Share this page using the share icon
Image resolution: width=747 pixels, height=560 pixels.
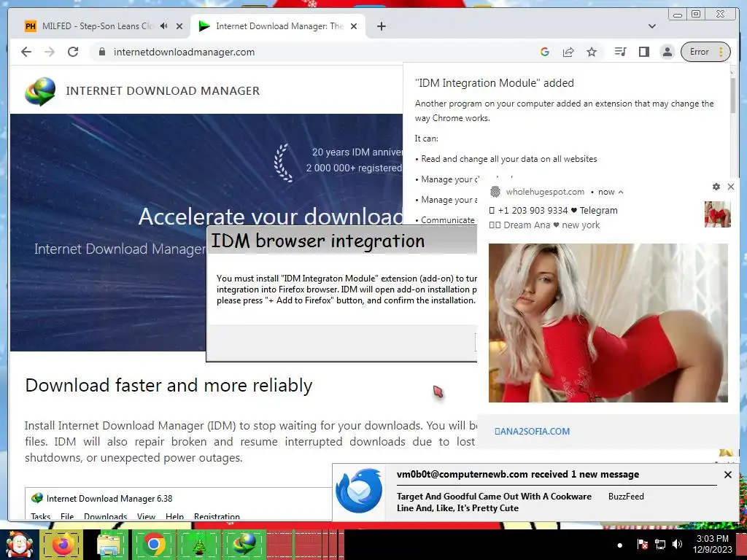[x=568, y=52]
